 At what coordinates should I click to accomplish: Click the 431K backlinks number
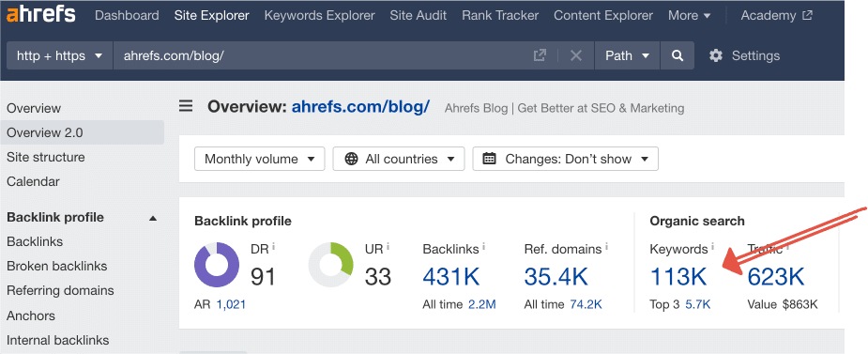point(451,276)
